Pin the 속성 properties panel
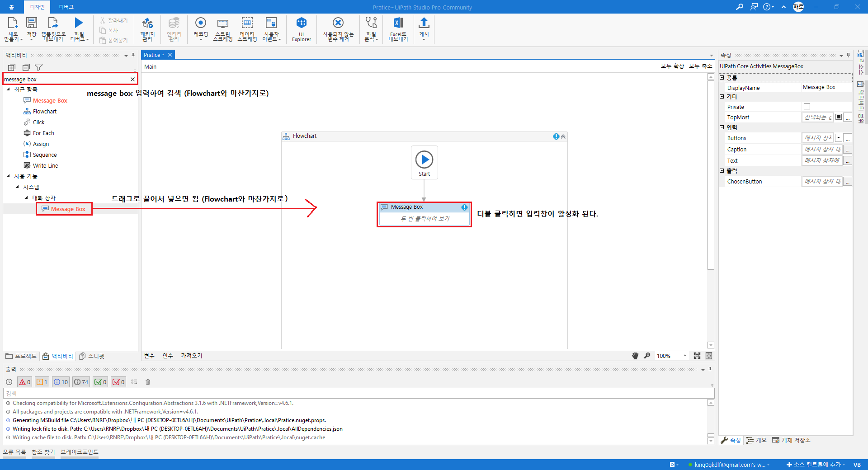The width and height of the screenshot is (868, 470). pos(848,55)
